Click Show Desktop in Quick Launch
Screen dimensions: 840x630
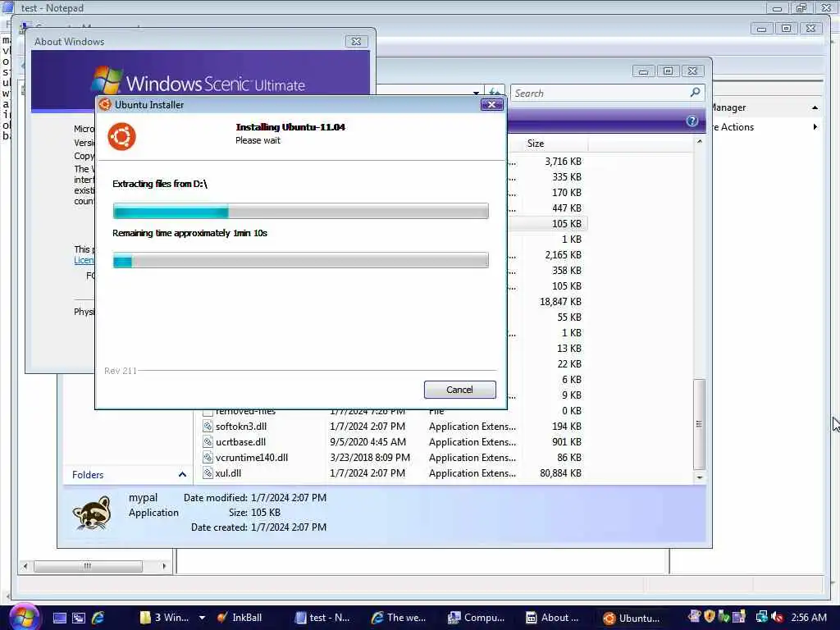pos(59,618)
